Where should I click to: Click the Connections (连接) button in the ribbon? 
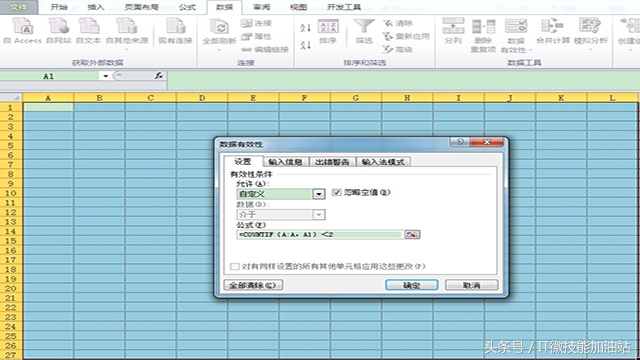[256, 23]
